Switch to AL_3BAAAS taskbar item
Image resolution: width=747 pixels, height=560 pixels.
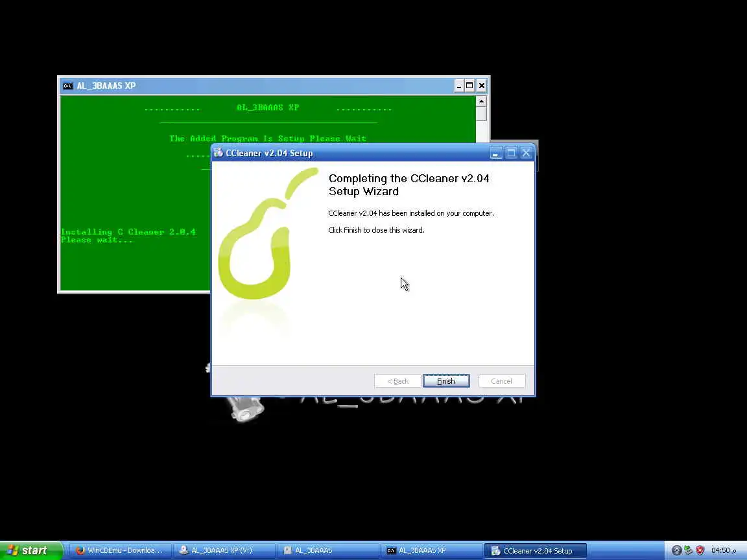[x=327, y=550]
